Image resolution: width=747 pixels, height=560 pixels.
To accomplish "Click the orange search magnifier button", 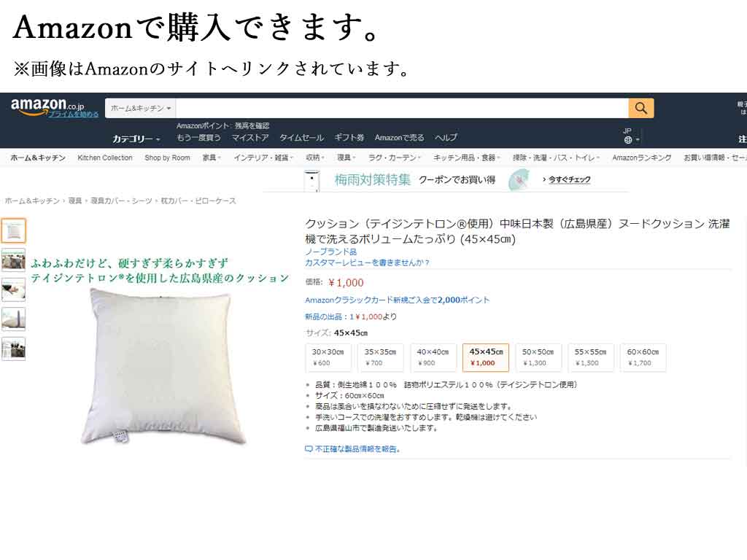I will [x=640, y=108].
